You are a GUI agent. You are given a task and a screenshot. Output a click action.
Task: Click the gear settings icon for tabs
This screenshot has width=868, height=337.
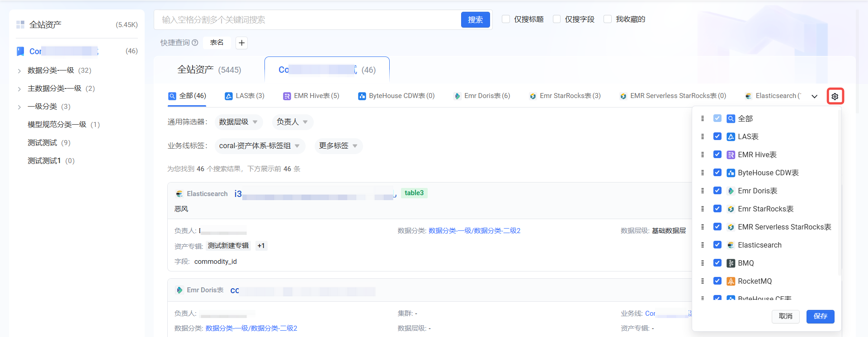click(835, 96)
